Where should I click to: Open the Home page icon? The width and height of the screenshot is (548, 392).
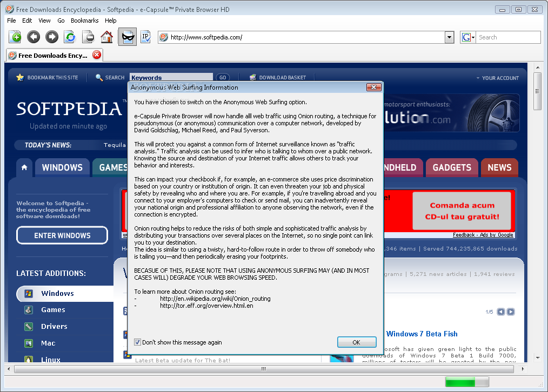[x=106, y=37]
